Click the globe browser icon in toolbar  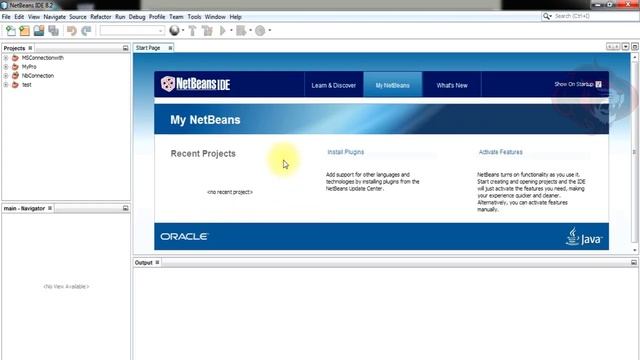click(174, 30)
